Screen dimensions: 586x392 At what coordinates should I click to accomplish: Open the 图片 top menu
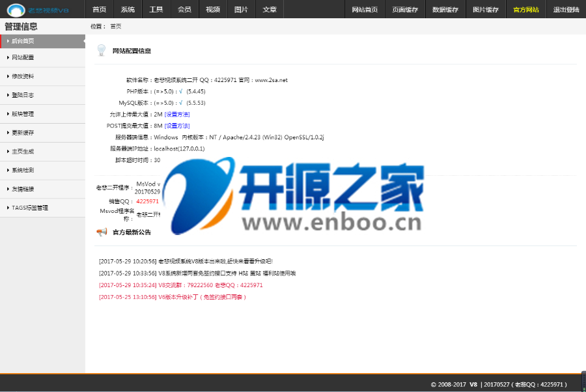pos(242,9)
